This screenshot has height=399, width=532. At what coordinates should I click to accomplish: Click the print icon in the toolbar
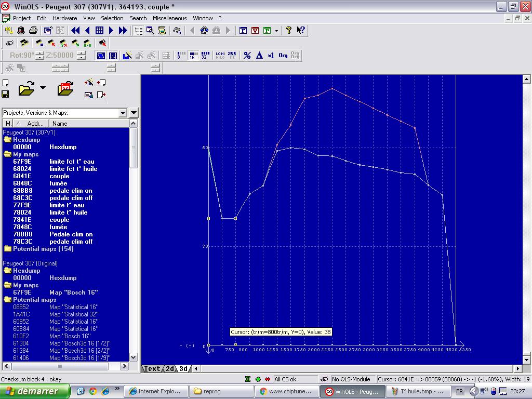33,31
